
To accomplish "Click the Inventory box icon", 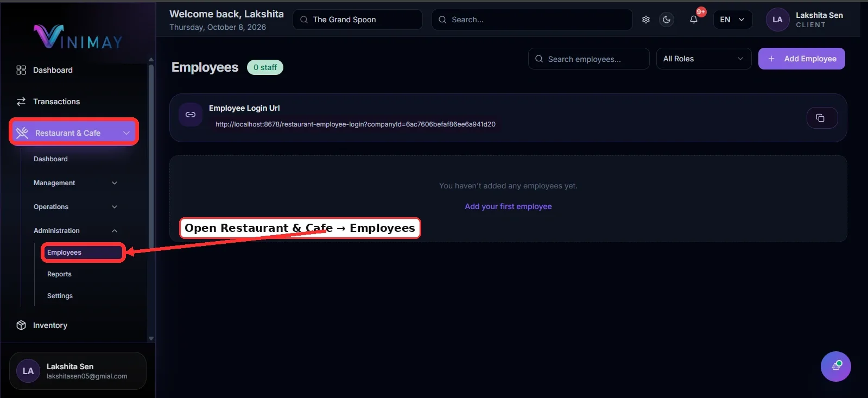I will 21,325.
